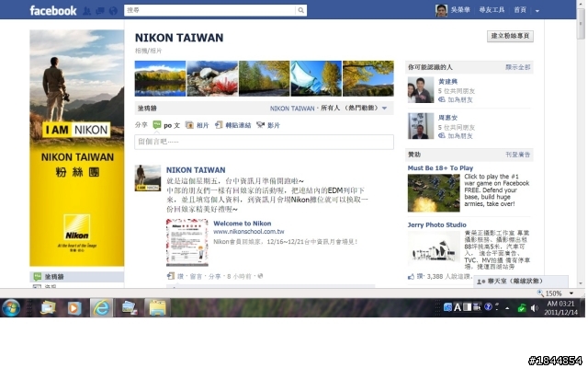Click the war game ad image
This screenshot has width=588, height=368.
point(434,193)
